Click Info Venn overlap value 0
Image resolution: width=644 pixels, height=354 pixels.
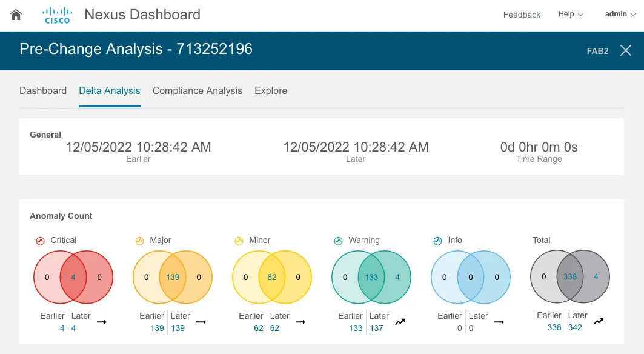(471, 277)
